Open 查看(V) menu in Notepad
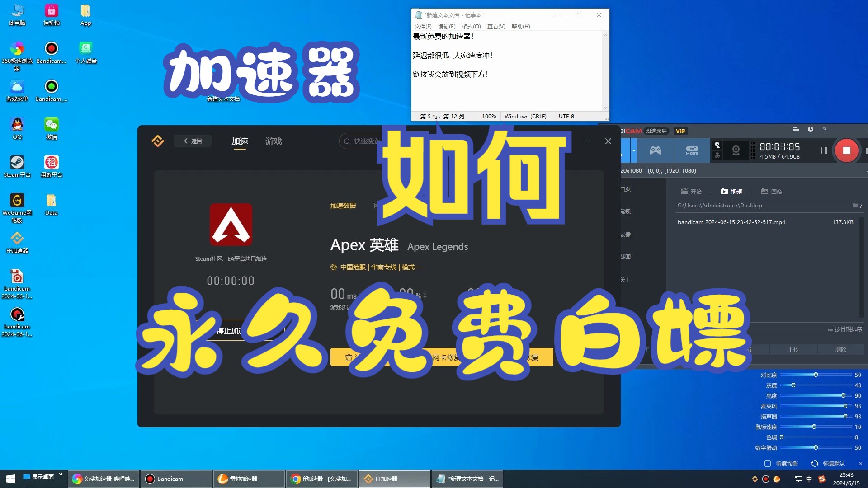This screenshot has width=868, height=488. [496, 27]
